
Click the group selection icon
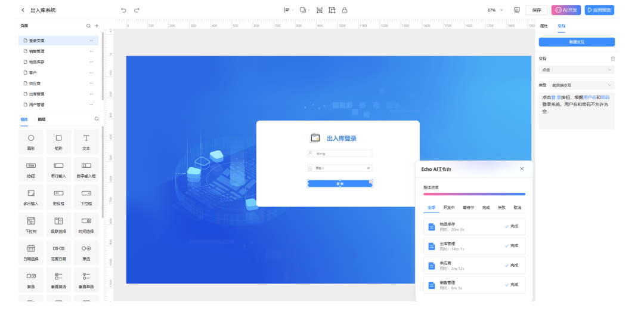click(x=319, y=10)
